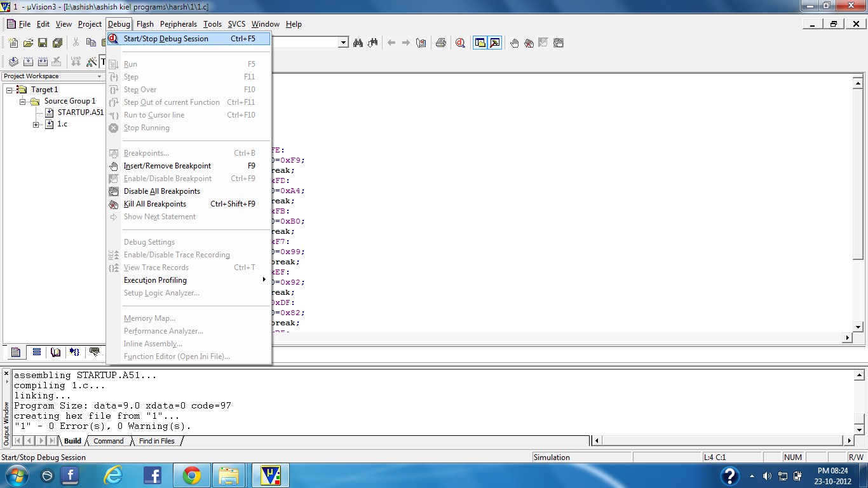The image size is (868, 488).
Task: Click the Rebuild all target files icon
Action: 43,62
